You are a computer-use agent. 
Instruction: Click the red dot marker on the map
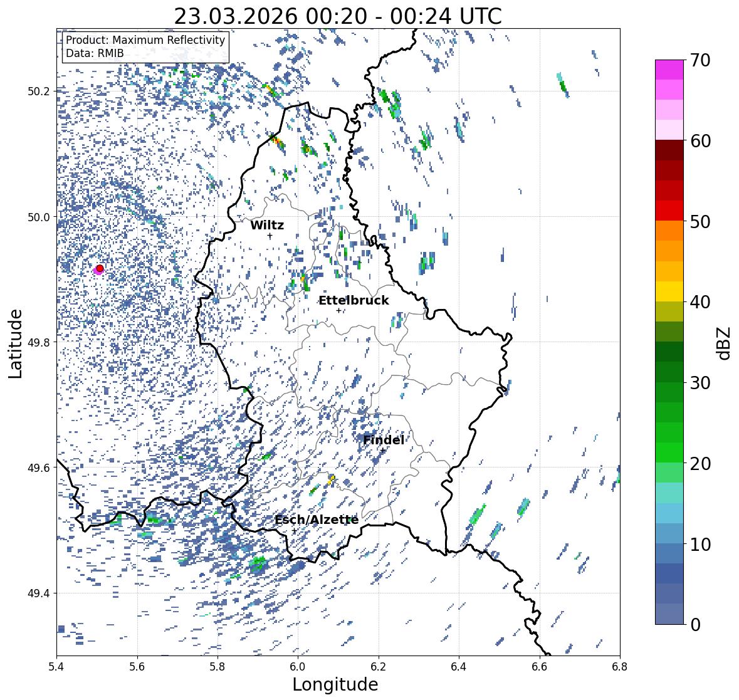coord(100,268)
